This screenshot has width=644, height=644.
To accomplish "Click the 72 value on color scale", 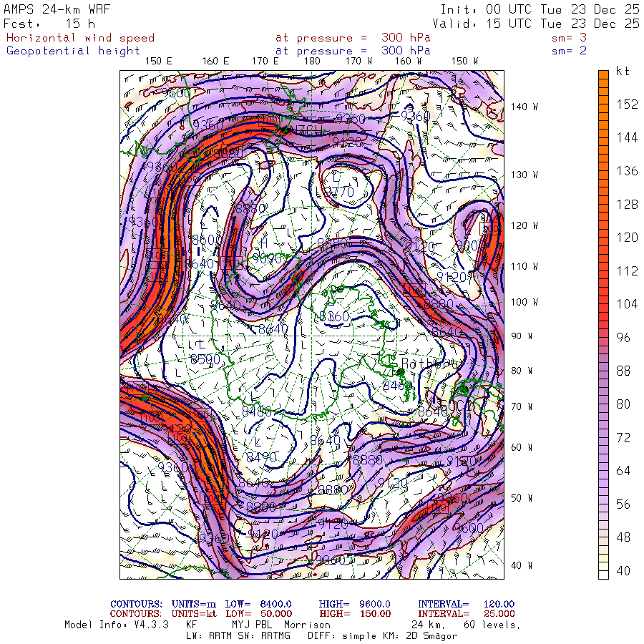I will point(623,437).
